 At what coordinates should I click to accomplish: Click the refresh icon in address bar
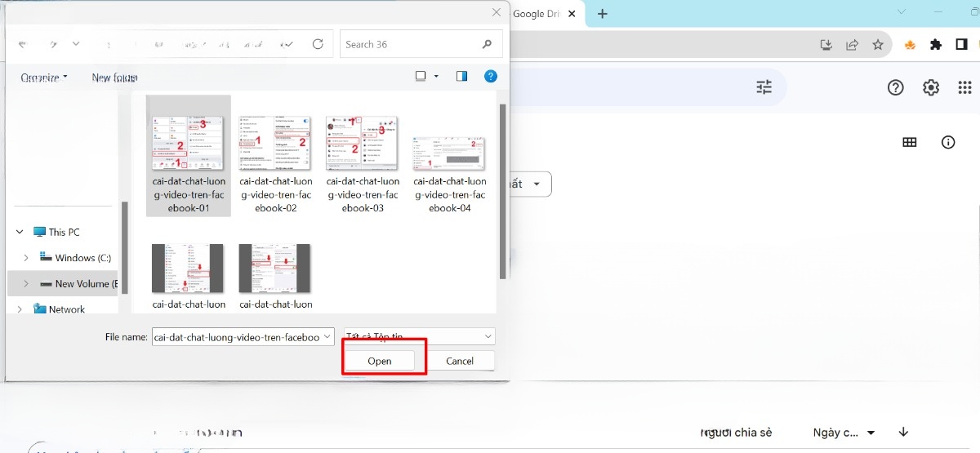(318, 44)
